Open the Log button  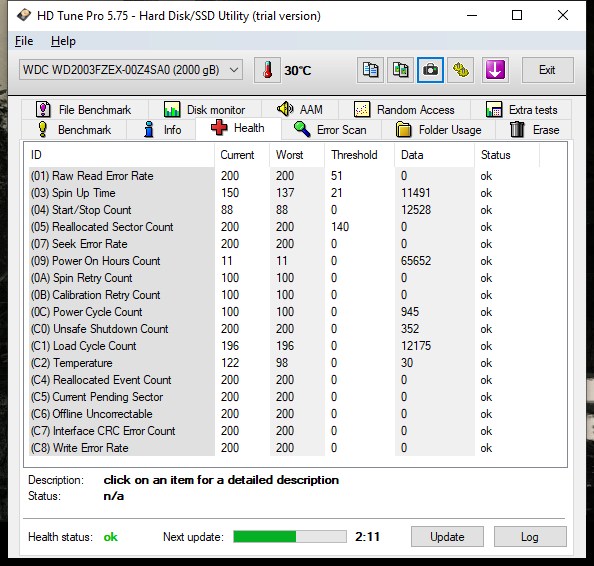(530, 536)
